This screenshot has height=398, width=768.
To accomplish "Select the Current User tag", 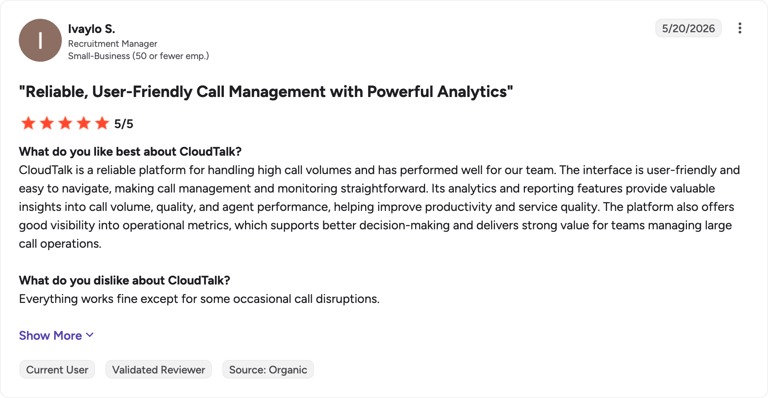I will [57, 370].
